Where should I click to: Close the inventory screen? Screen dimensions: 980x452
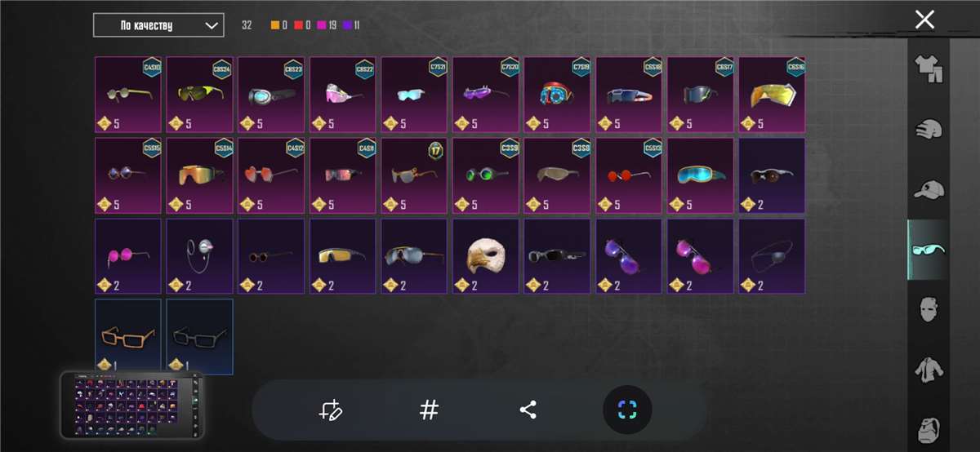coord(924,20)
